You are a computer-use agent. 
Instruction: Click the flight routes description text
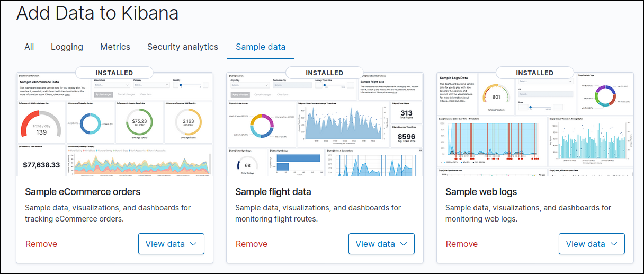pos(318,213)
